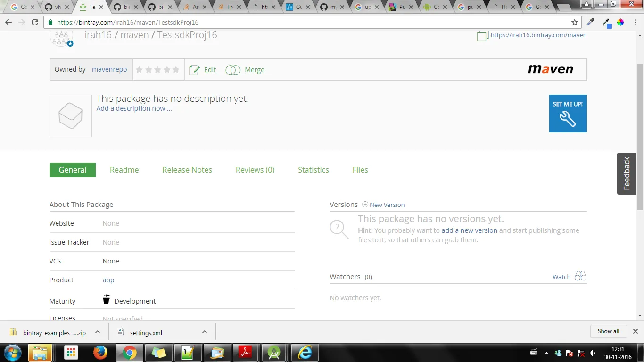
Task: Switch to the Readme tab
Action: pyautogui.click(x=124, y=170)
